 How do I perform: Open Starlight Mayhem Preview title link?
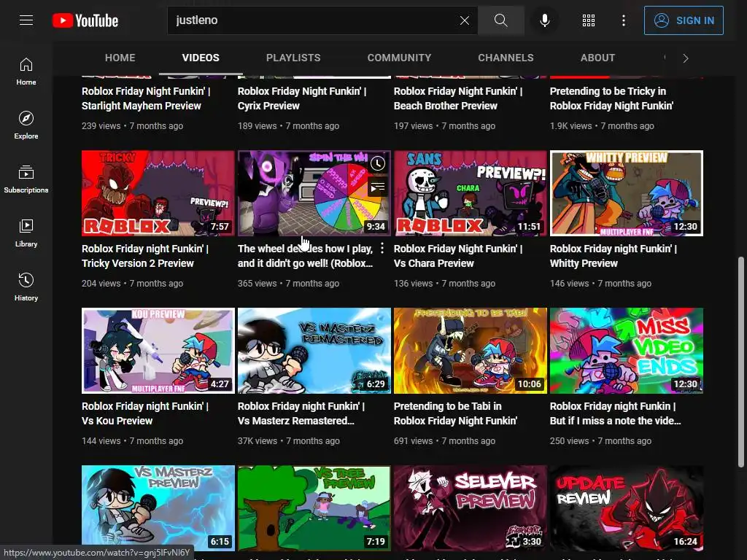click(x=146, y=98)
